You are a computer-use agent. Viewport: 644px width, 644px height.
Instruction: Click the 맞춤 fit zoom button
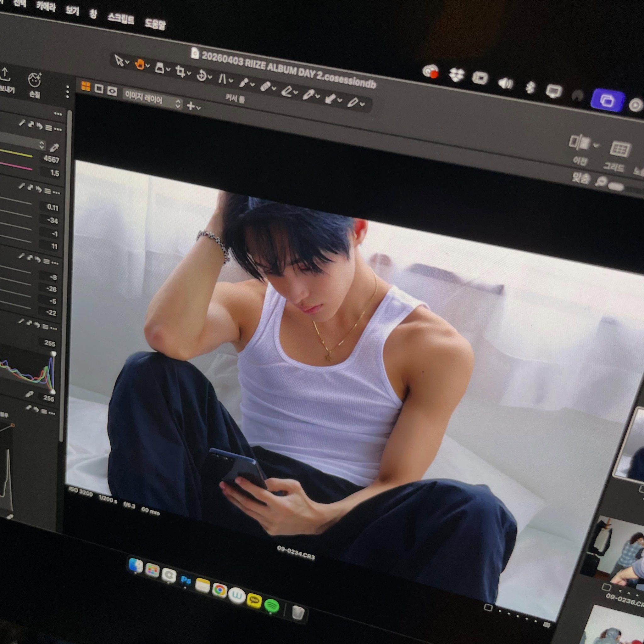pos(581,177)
